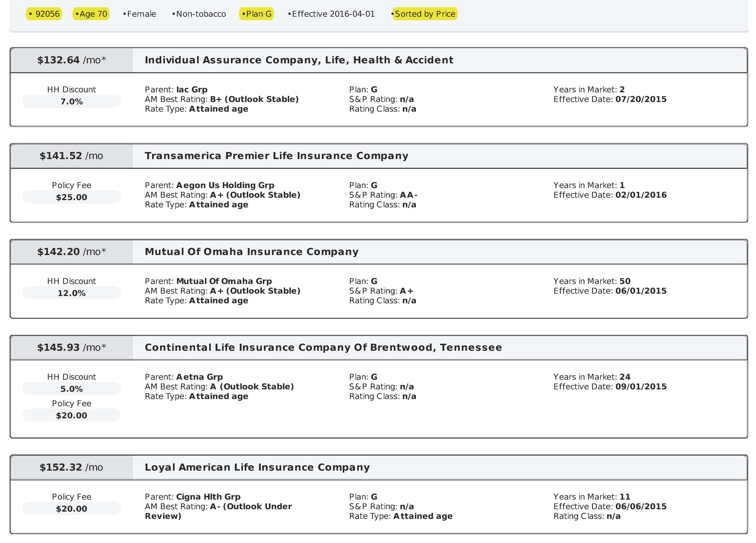
Task: Select the highlighted Age 70 filter tag
Action: coord(91,14)
